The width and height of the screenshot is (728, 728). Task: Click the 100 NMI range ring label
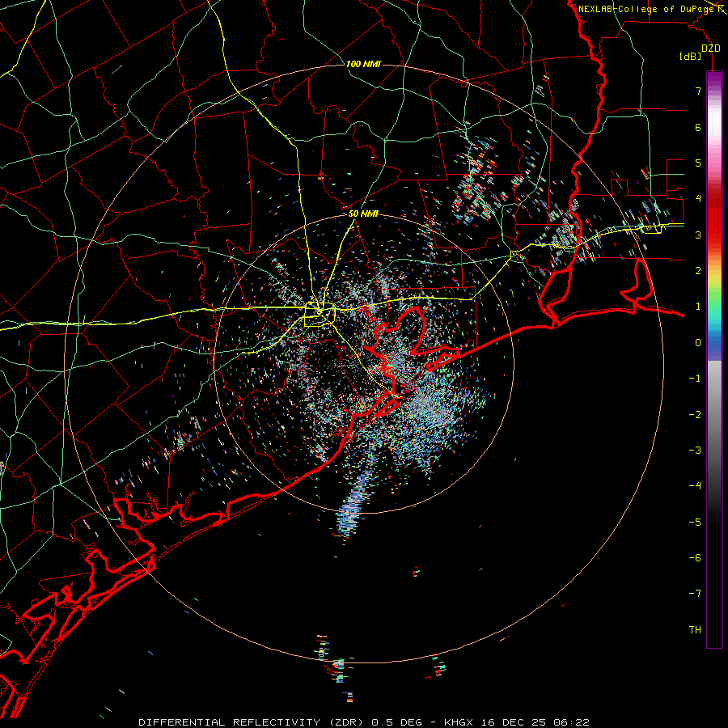(363, 64)
